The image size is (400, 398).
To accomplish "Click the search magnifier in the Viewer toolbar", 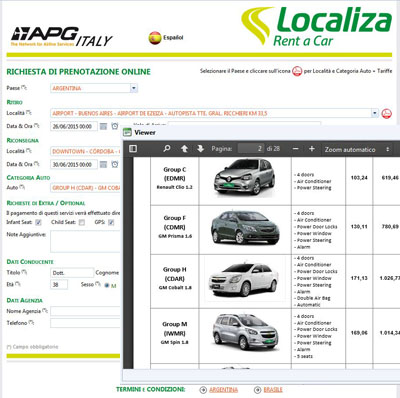I will coord(167,148).
